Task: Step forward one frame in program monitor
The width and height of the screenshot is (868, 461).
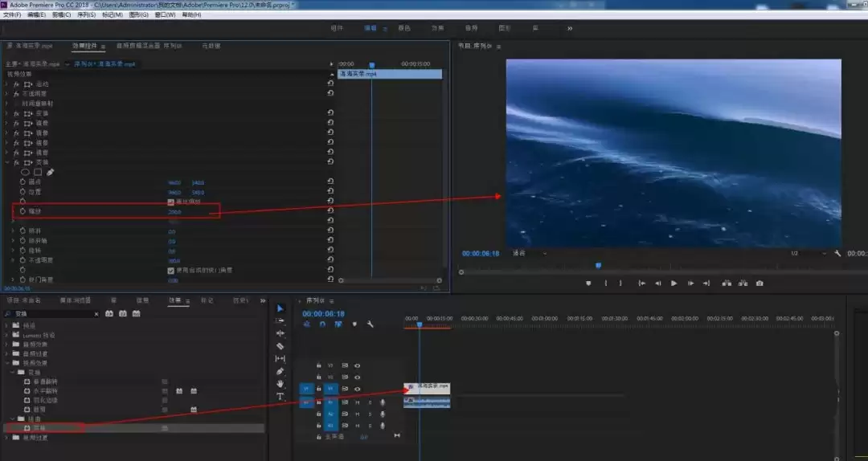Action: pos(690,283)
